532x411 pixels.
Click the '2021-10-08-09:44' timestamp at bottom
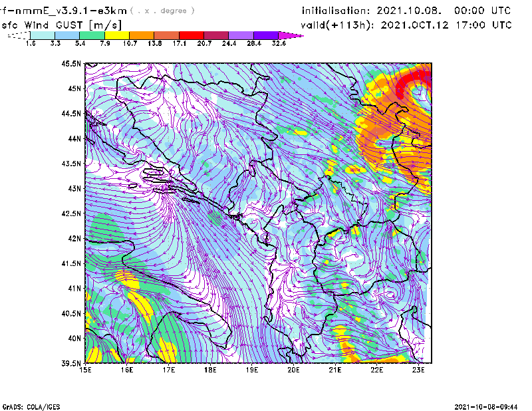(486, 407)
